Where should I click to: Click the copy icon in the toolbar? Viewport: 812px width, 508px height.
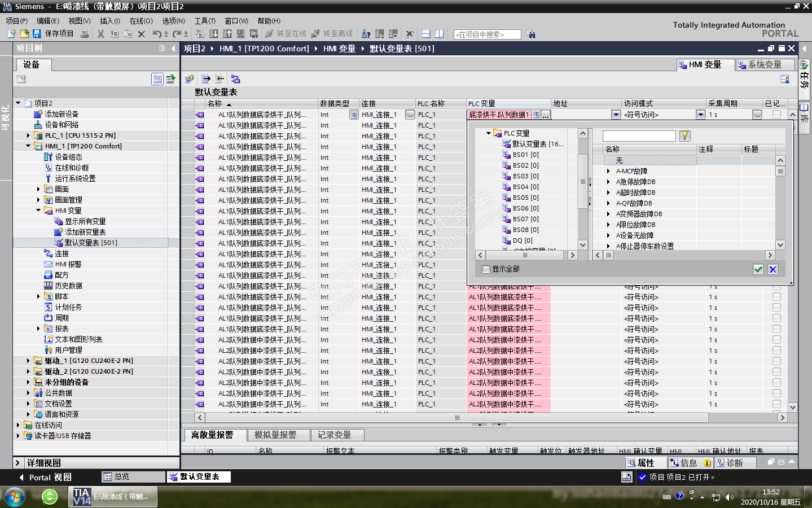point(114,34)
